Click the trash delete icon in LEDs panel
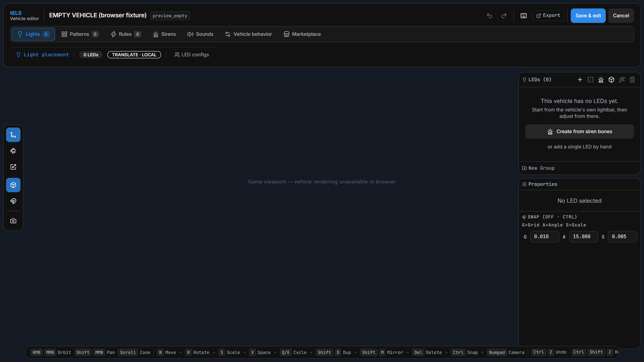644x362 pixels. click(633, 80)
